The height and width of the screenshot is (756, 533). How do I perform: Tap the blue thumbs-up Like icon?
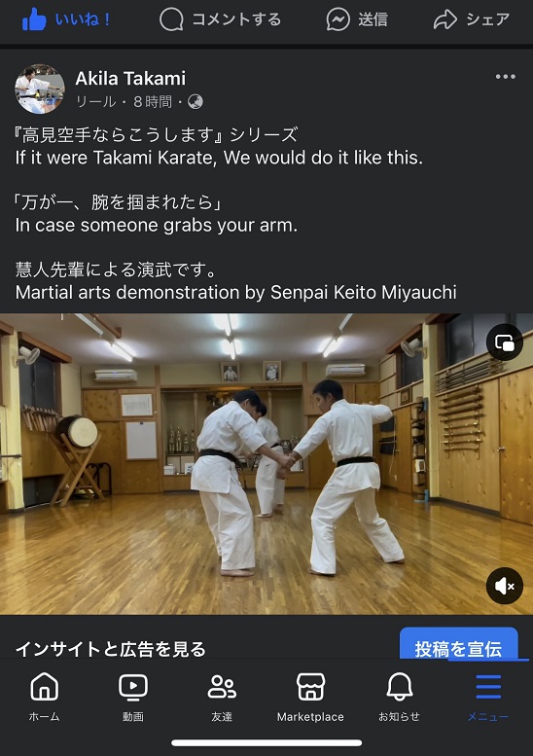[x=34, y=19]
